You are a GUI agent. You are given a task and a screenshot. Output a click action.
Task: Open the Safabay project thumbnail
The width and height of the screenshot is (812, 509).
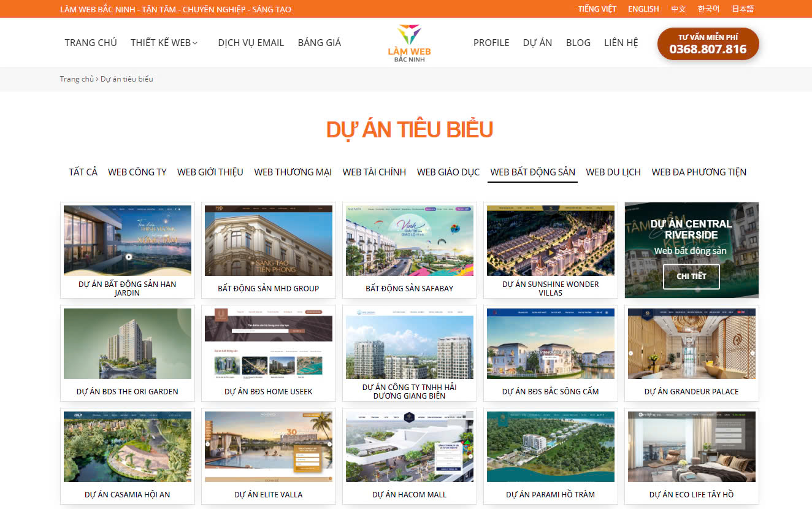(x=410, y=240)
